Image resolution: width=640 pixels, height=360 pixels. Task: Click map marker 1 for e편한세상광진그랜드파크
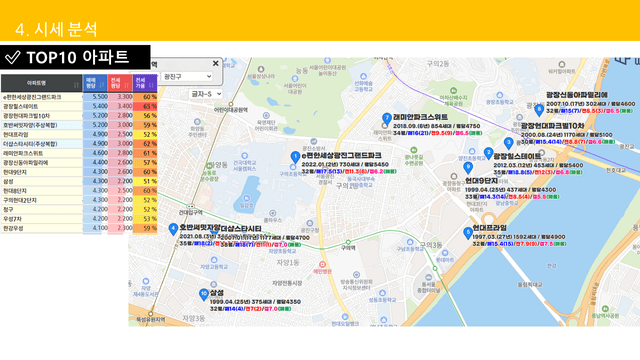(295, 157)
